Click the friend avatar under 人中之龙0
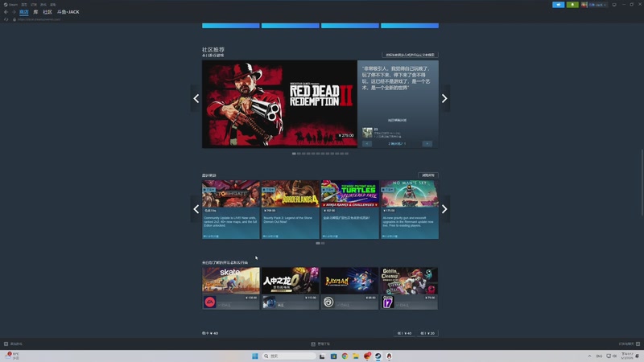 269,302
